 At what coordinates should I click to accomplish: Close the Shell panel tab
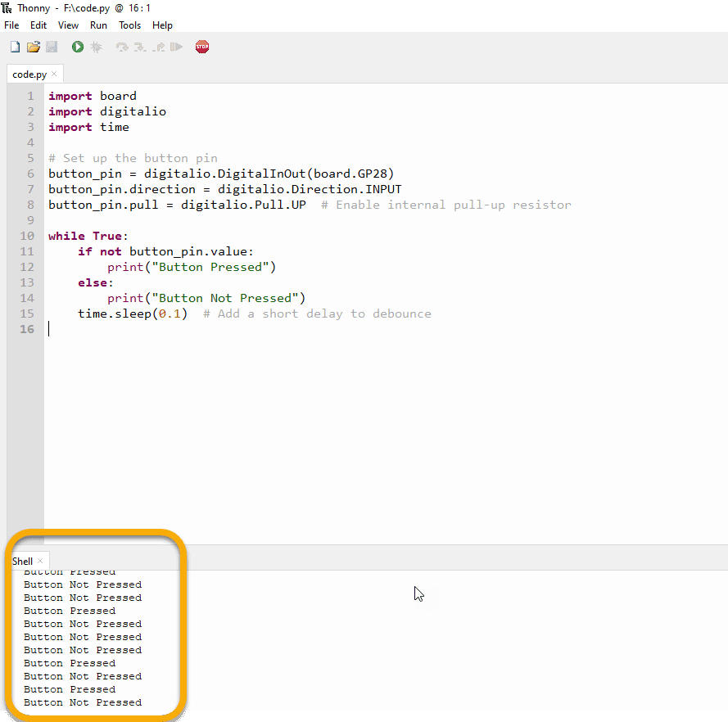40,562
